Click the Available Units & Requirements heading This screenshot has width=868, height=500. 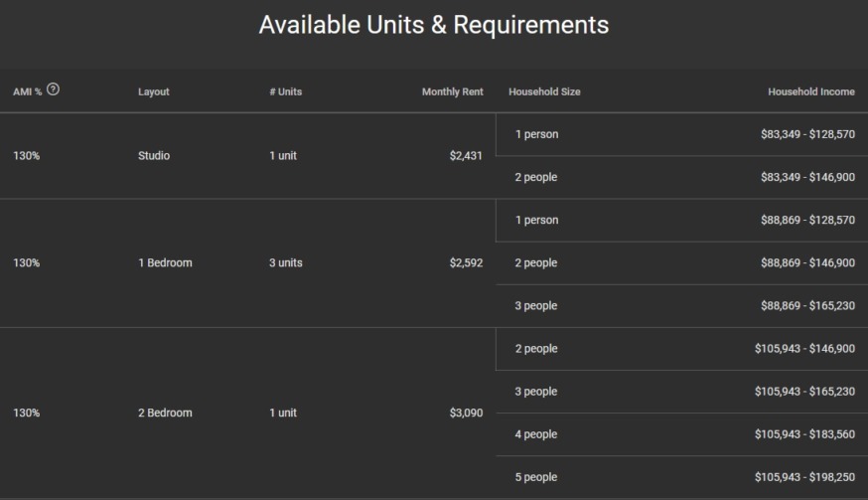coord(434,24)
